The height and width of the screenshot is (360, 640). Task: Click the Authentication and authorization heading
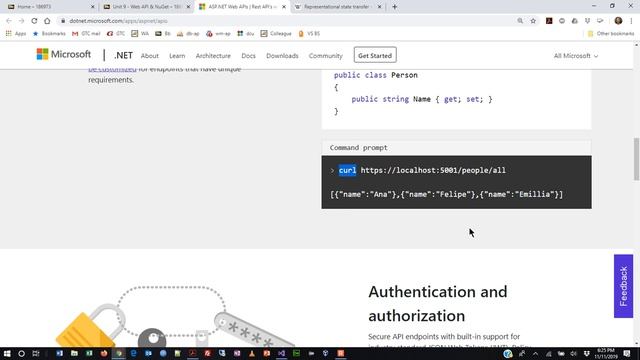click(438, 304)
